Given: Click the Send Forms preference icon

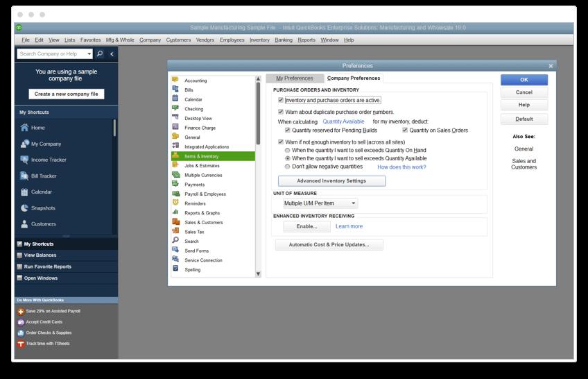Looking at the screenshot, I should click(x=175, y=249).
